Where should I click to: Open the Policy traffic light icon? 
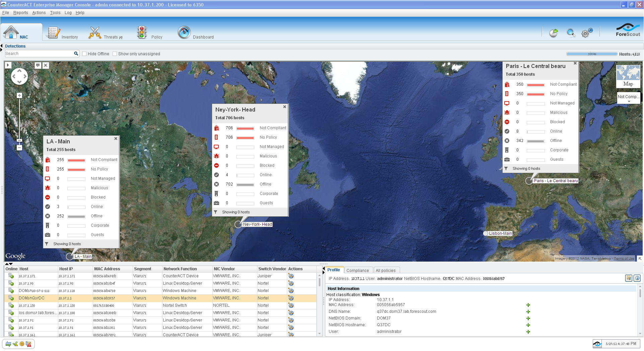(142, 33)
